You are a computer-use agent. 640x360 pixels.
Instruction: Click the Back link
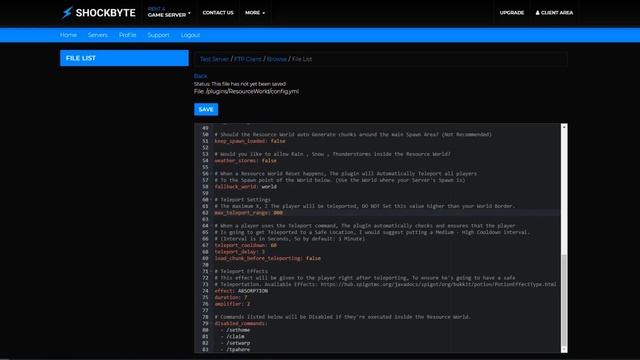[200, 76]
